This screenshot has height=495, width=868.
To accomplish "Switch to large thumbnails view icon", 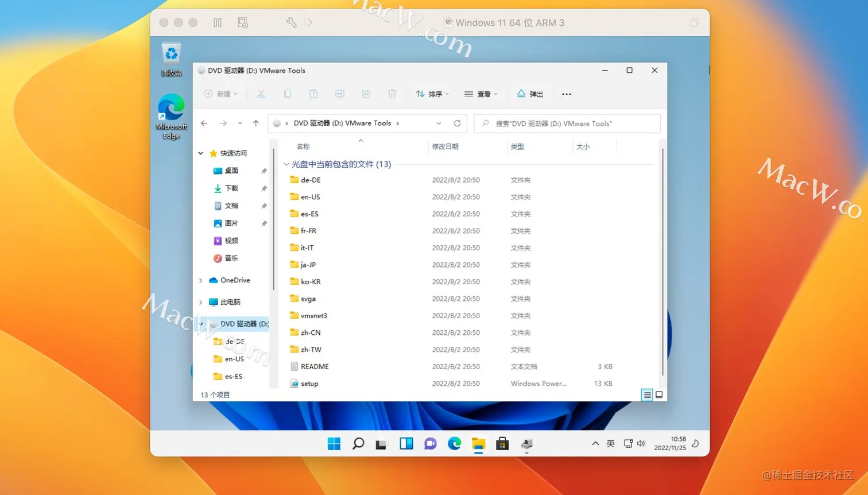I will (659, 395).
